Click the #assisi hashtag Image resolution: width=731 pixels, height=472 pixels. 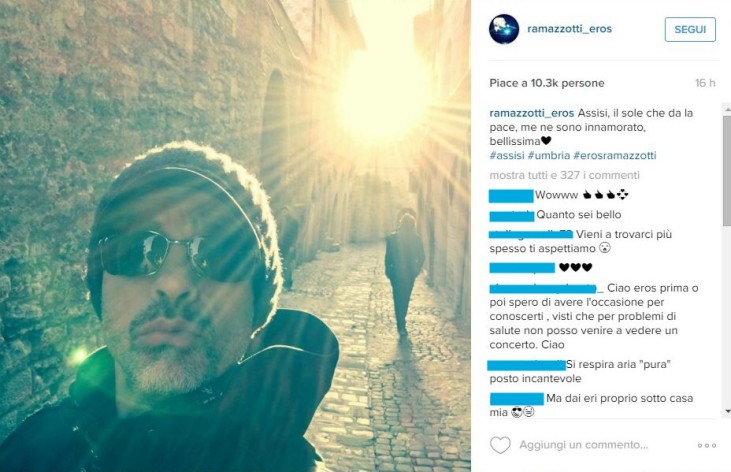pos(507,155)
